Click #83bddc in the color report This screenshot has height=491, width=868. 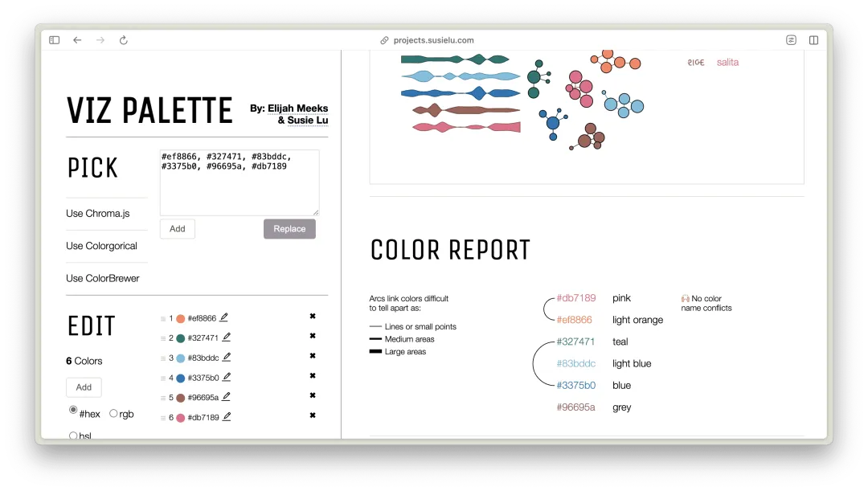[575, 364]
